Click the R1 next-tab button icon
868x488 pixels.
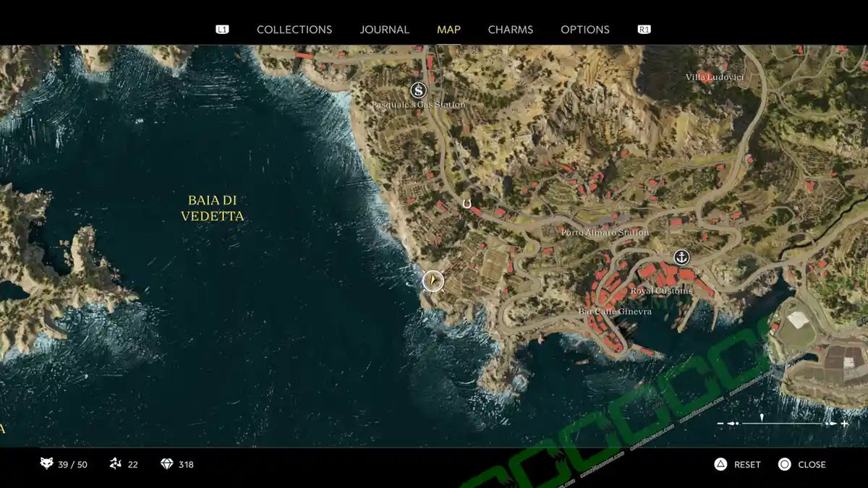click(x=644, y=30)
